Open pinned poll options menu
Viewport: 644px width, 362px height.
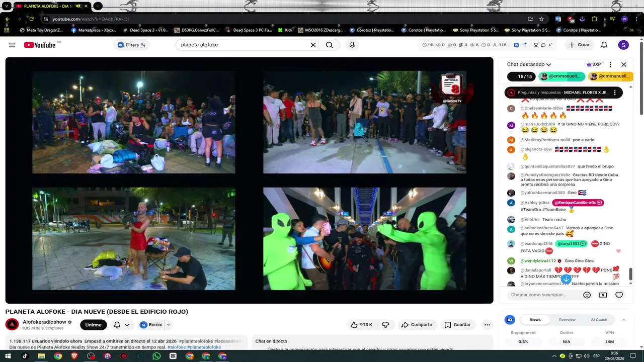coord(615,93)
